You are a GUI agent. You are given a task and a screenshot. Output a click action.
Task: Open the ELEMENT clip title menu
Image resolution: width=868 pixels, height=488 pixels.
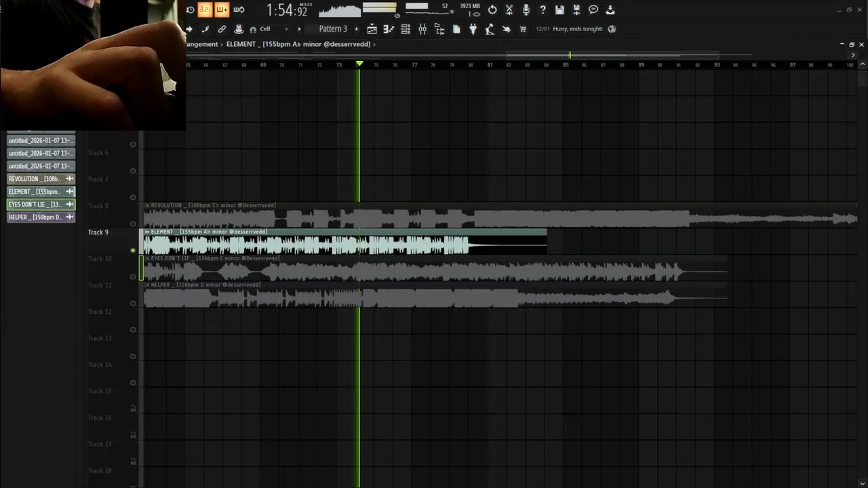[147, 232]
